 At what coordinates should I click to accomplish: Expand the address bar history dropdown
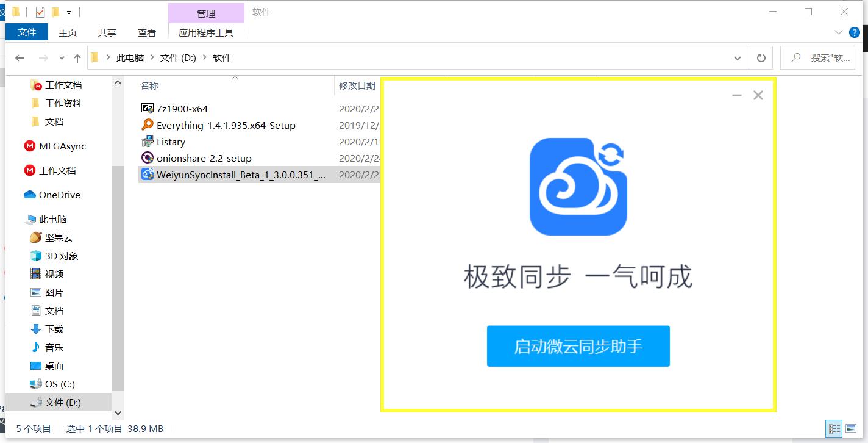tap(737, 57)
